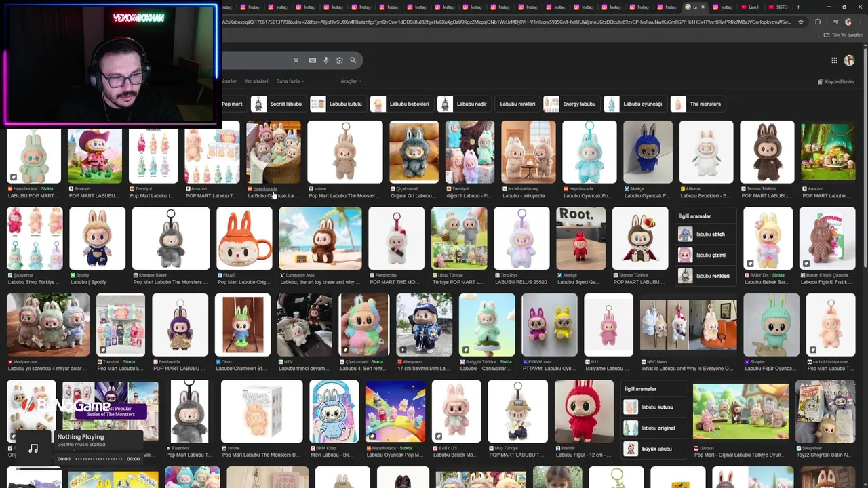Open the on-screen keyboard input tool
This screenshot has height=488, width=868.
[313, 60]
